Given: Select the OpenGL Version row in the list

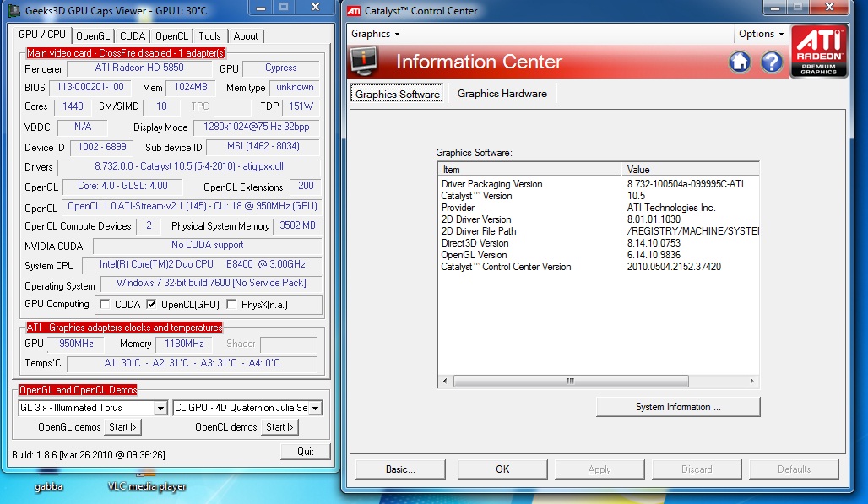Looking at the screenshot, I should tap(599, 255).
